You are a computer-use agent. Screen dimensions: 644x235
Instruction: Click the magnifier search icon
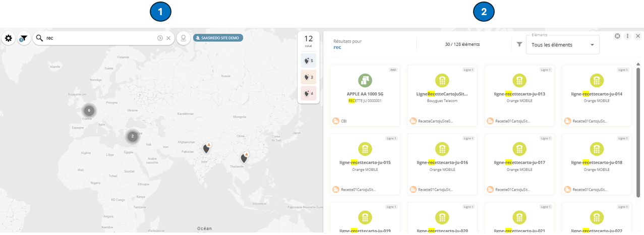tap(39, 38)
